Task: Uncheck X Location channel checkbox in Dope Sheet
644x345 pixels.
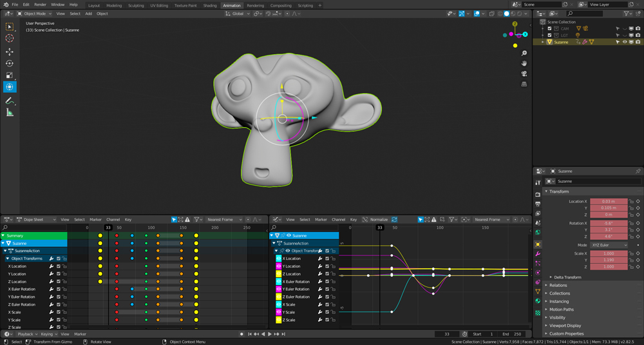Action: [x=59, y=266]
